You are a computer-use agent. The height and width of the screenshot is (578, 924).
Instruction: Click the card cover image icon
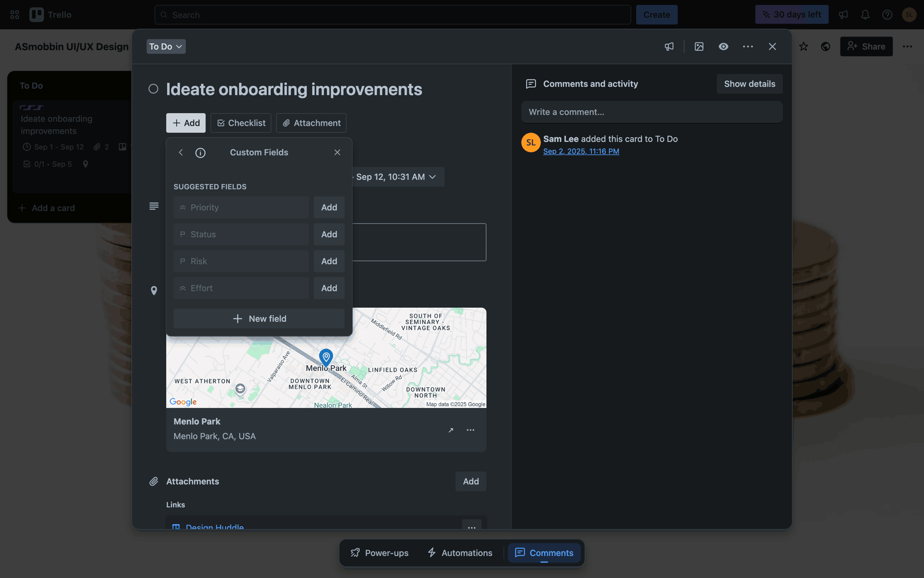point(699,46)
